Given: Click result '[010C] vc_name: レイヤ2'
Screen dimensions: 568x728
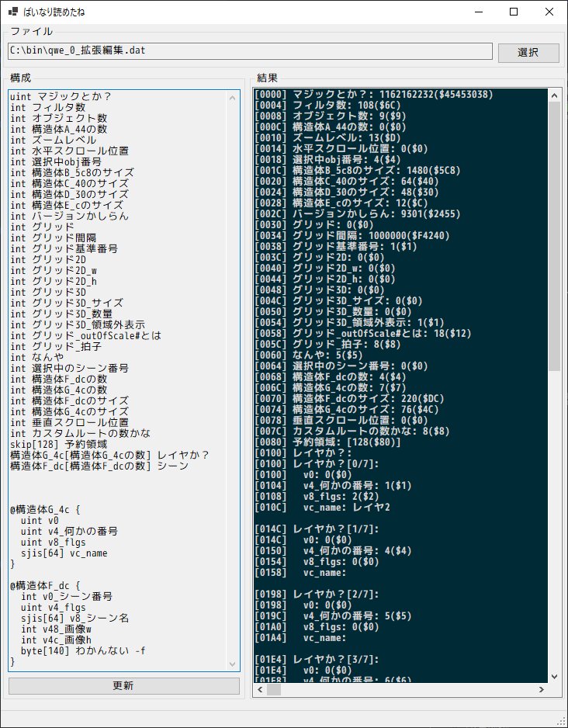Looking at the screenshot, I should 322,508.
